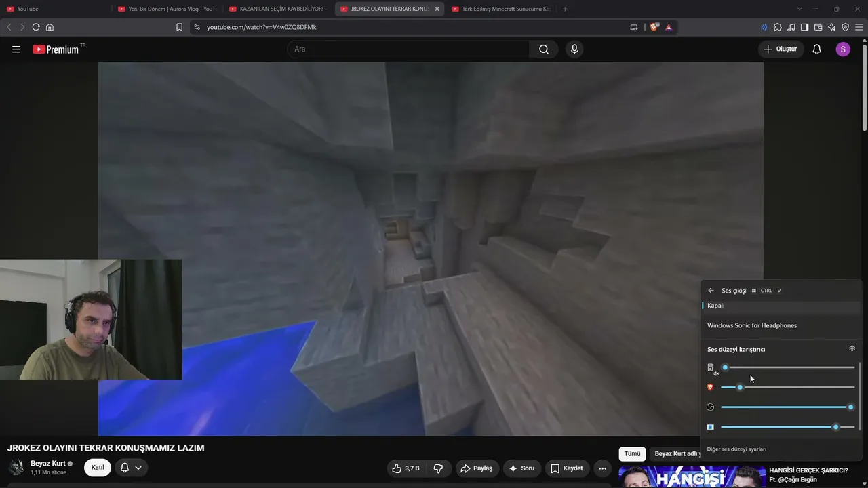Image resolution: width=868 pixels, height=488 pixels.
Task: Share the video with Paylaş
Action: point(477,468)
